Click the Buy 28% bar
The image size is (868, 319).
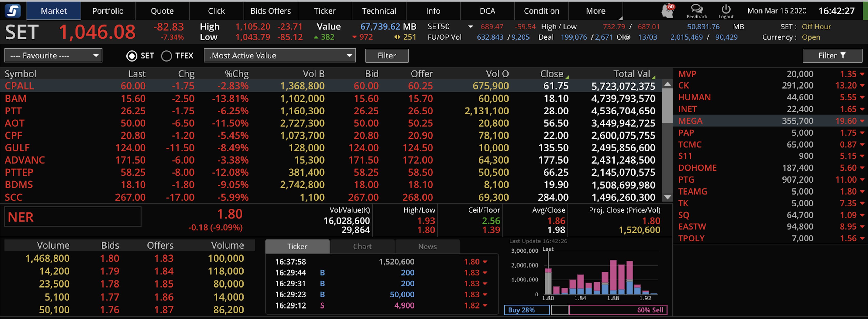pos(527,310)
